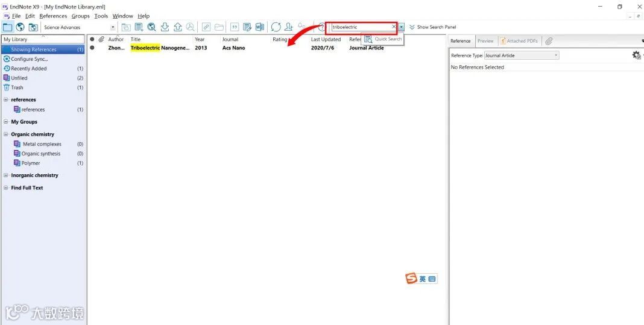Toggle read status dot of Triboelectric reference
The height and width of the screenshot is (325, 644).
pos(92,48)
